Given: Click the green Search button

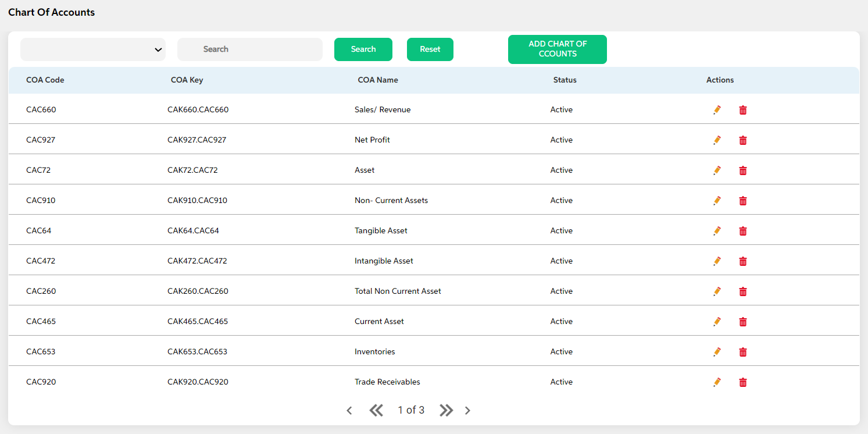Looking at the screenshot, I should point(363,49).
